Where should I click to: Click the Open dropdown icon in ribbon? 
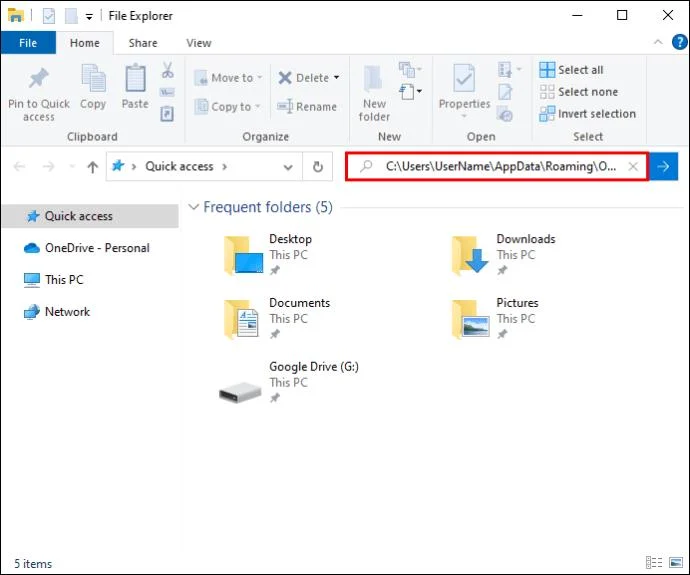tap(509, 70)
